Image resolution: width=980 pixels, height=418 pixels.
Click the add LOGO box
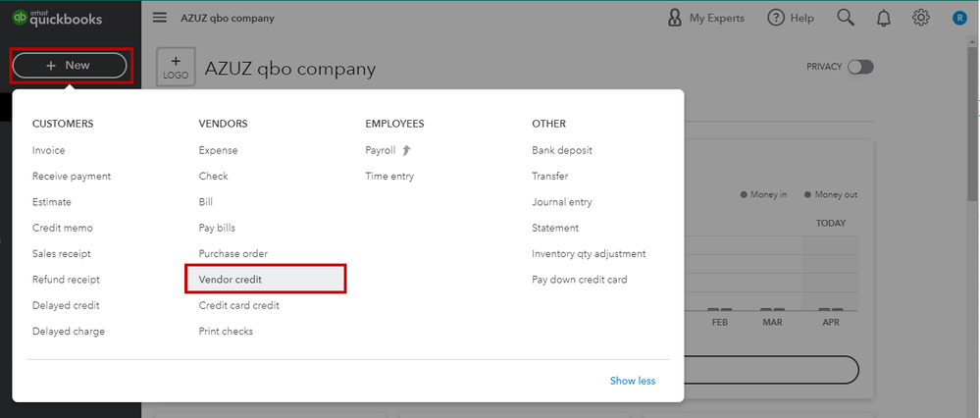[x=176, y=67]
